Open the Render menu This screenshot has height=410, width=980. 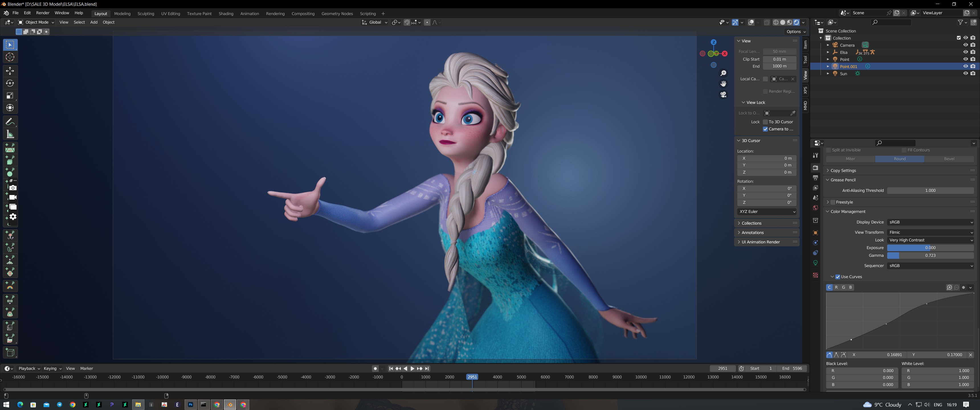coord(43,13)
